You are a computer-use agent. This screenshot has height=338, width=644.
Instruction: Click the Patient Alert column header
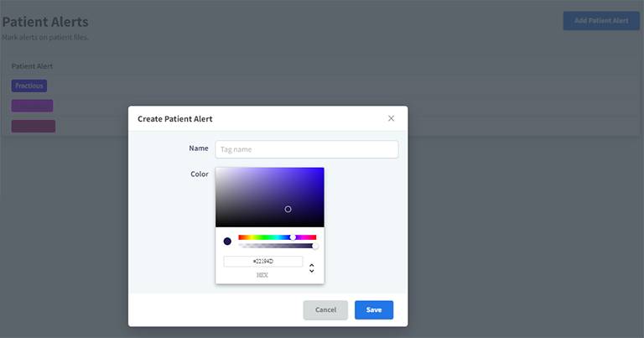pyautogui.click(x=32, y=66)
